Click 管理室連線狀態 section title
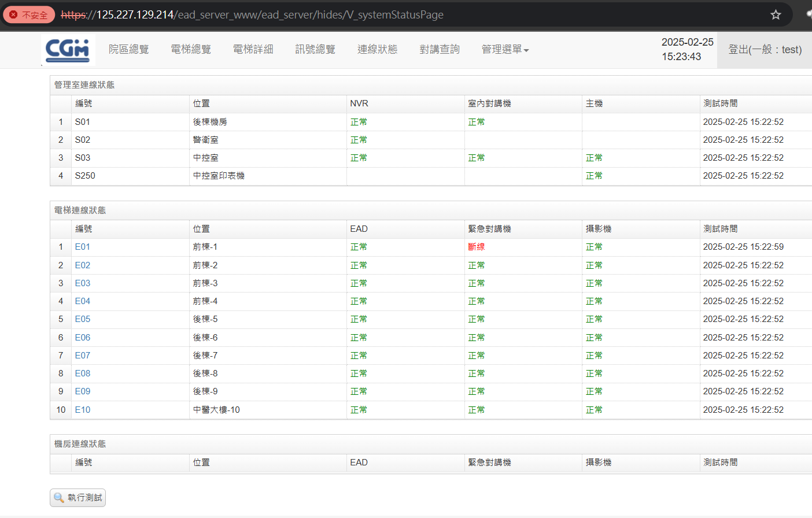 pyautogui.click(x=84, y=85)
